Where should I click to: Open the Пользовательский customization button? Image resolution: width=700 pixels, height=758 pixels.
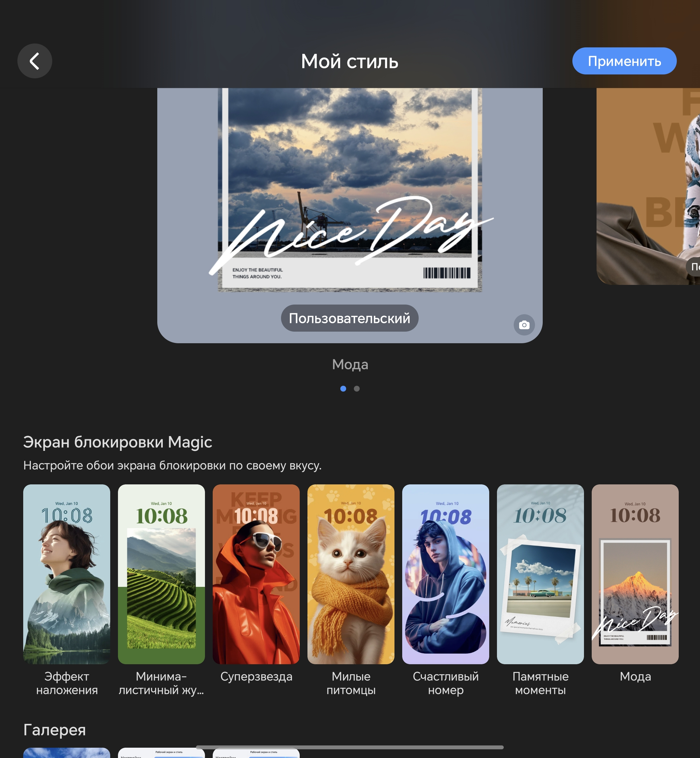[350, 318]
